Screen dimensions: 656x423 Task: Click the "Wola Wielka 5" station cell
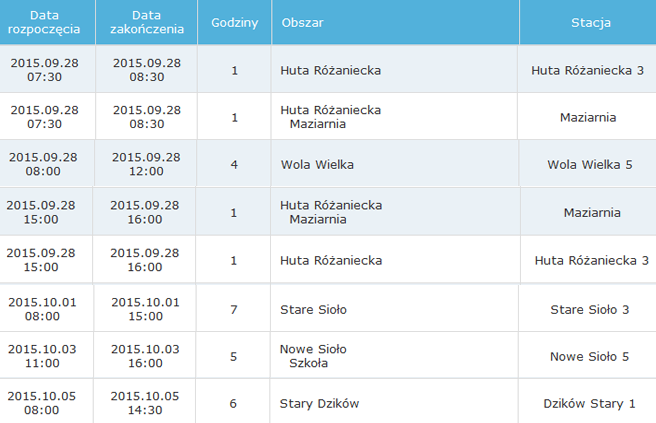click(x=590, y=164)
